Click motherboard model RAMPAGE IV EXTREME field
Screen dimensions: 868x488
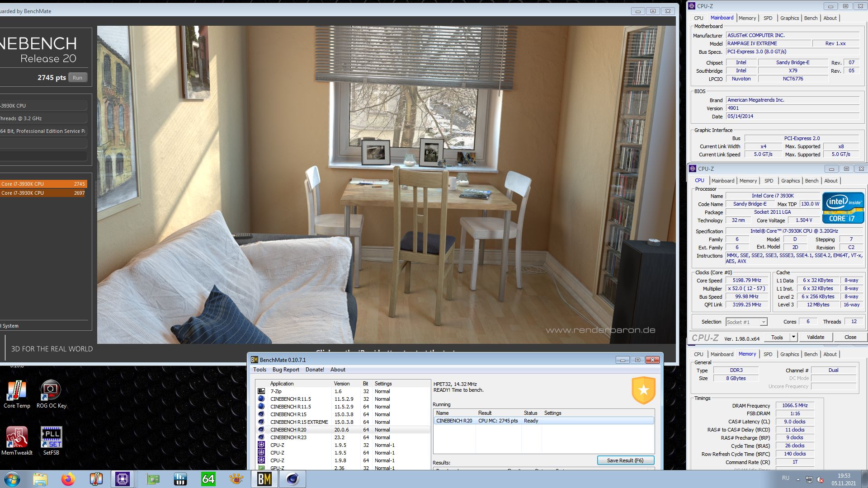coord(768,44)
